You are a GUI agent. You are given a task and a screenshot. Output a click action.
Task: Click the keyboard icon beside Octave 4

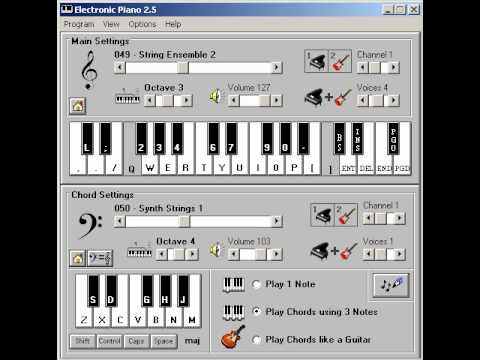139,250
